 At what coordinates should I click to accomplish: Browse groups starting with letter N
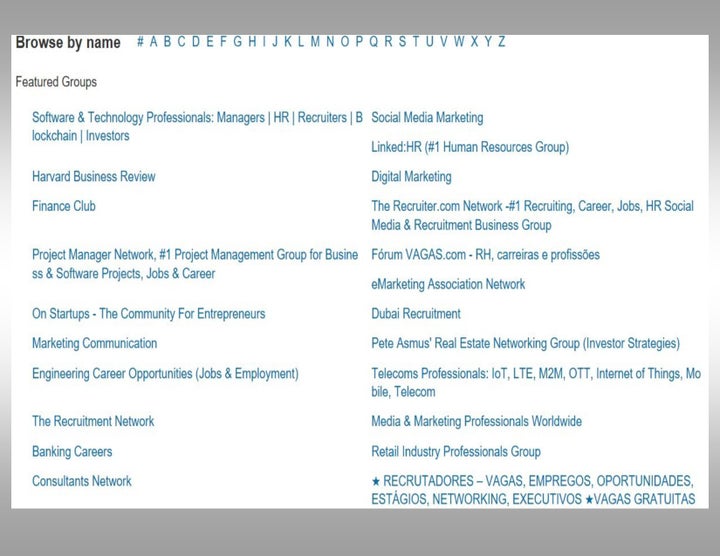(330, 42)
